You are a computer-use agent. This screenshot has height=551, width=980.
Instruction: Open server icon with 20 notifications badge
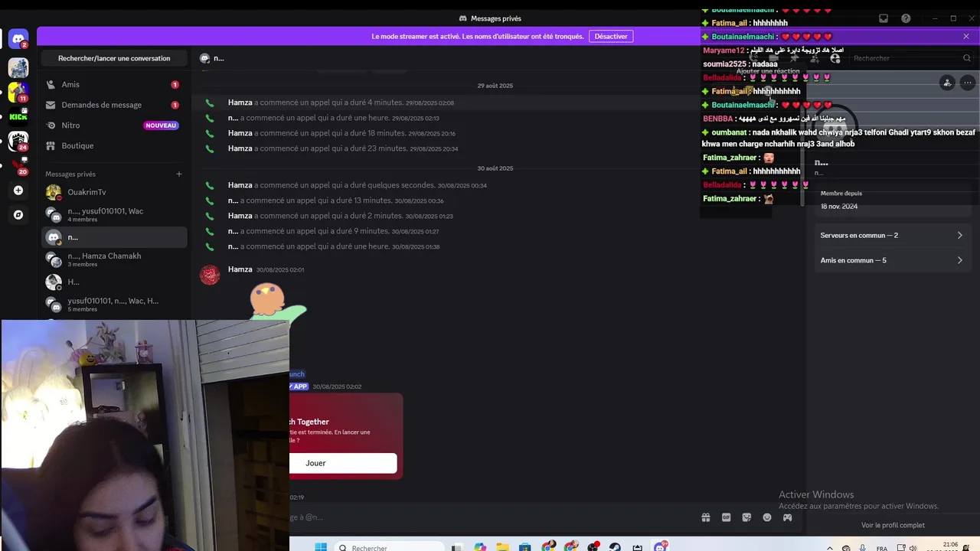pyautogui.click(x=18, y=166)
